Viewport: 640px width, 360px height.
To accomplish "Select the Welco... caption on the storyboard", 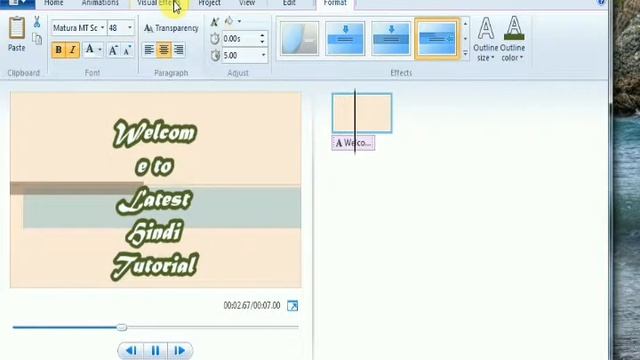I will click(x=353, y=143).
